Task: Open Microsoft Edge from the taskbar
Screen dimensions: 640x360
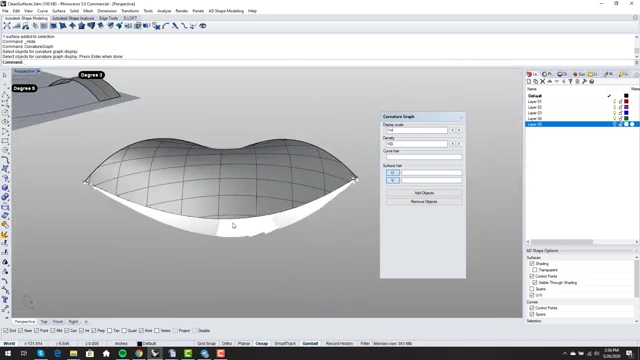Action: [x=57, y=353]
